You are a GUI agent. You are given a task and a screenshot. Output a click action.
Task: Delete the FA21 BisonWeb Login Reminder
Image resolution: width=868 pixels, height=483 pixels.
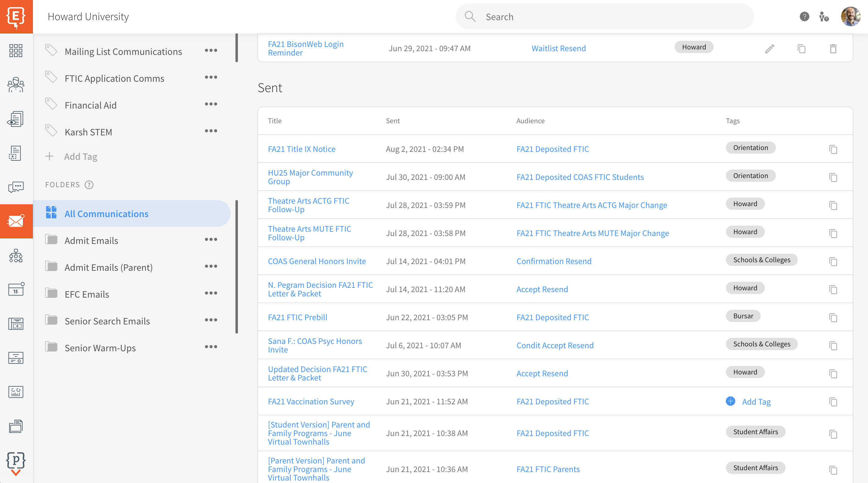(833, 49)
